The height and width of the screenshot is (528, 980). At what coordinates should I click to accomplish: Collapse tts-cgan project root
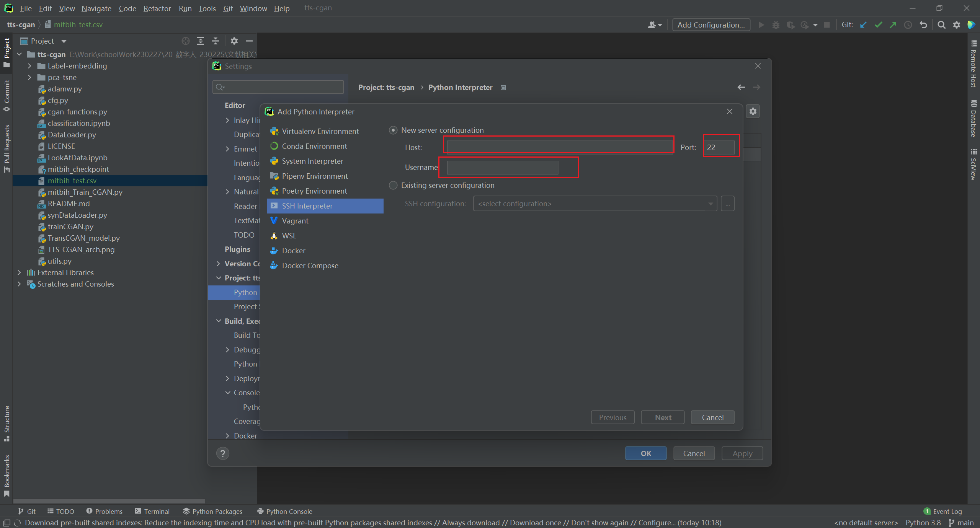19,54
